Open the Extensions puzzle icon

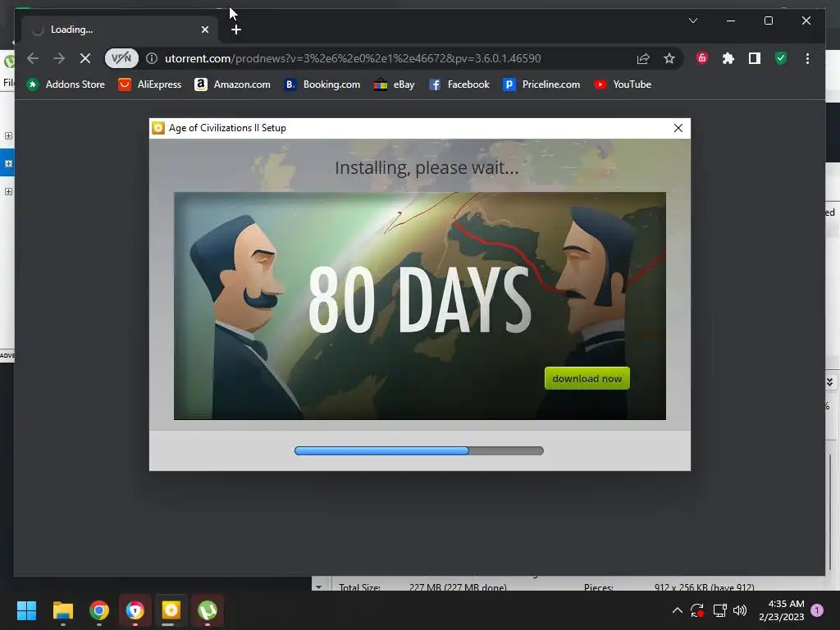click(728, 58)
